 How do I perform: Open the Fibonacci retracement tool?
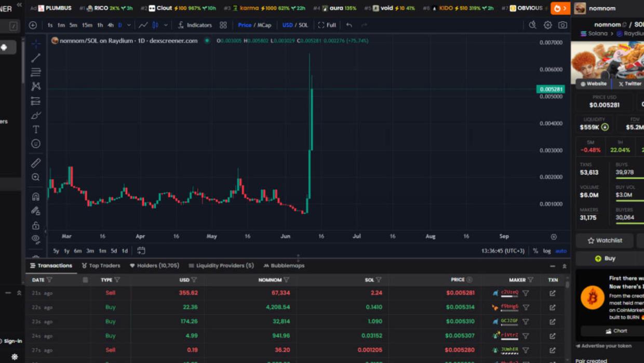[35, 72]
